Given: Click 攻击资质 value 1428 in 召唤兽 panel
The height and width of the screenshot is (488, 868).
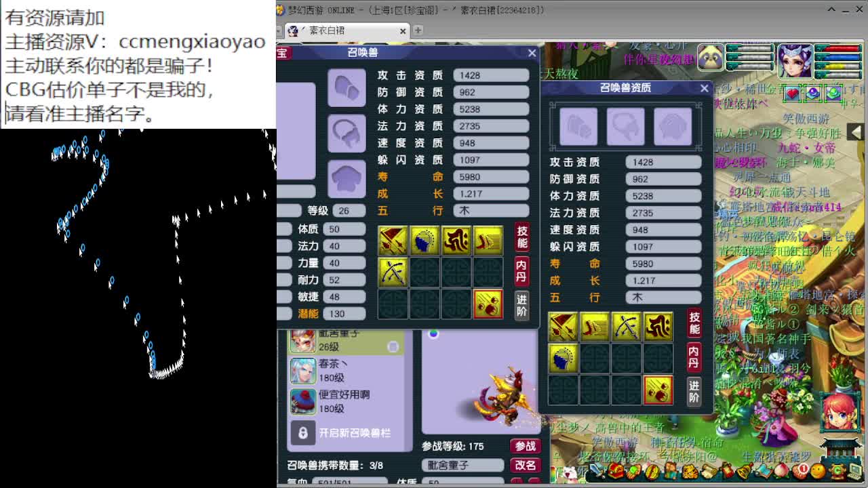Looking at the screenshot, I should tap(491, 75).
